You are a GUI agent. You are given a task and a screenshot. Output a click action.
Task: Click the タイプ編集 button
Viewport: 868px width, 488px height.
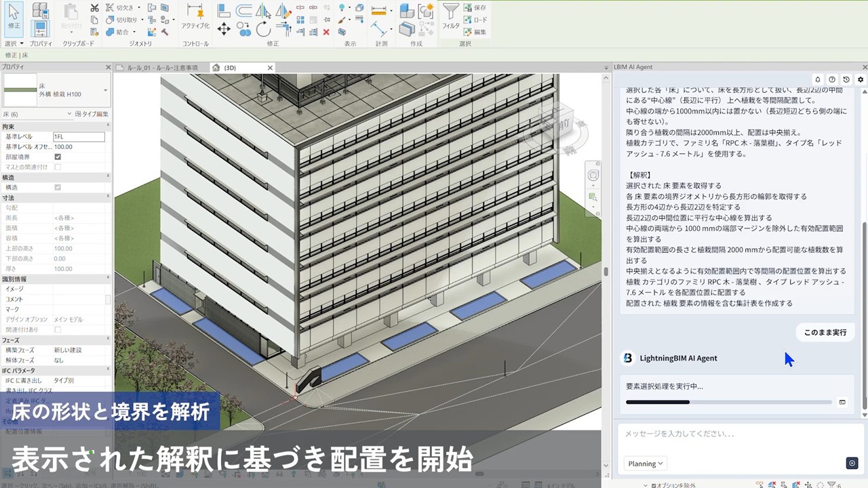(92, 114)
